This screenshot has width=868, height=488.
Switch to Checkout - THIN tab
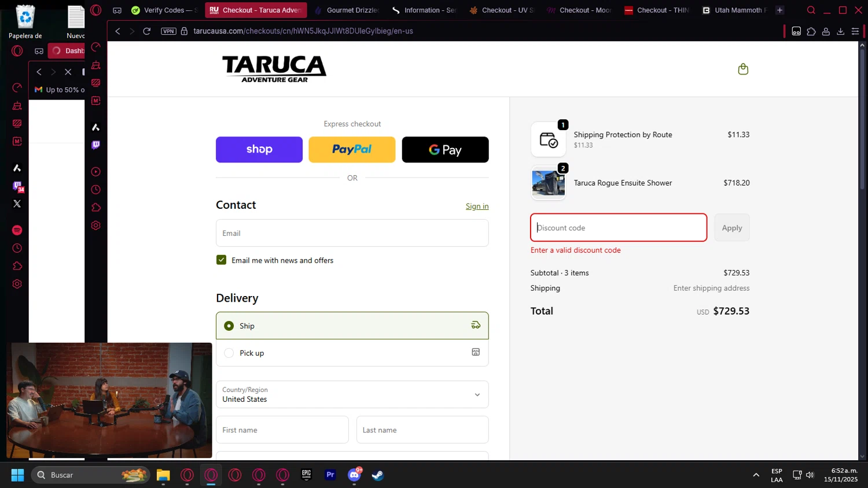pyautogui.click(x=657, y=10)
